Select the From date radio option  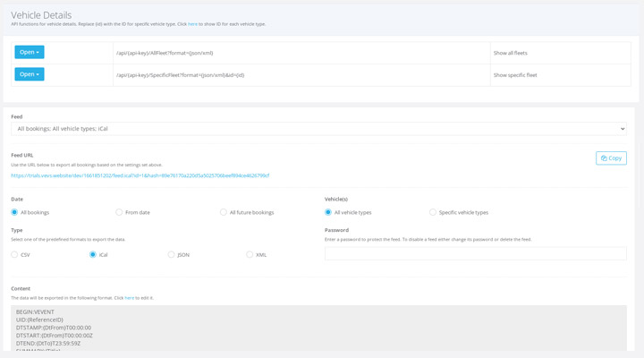click(119, 212)
